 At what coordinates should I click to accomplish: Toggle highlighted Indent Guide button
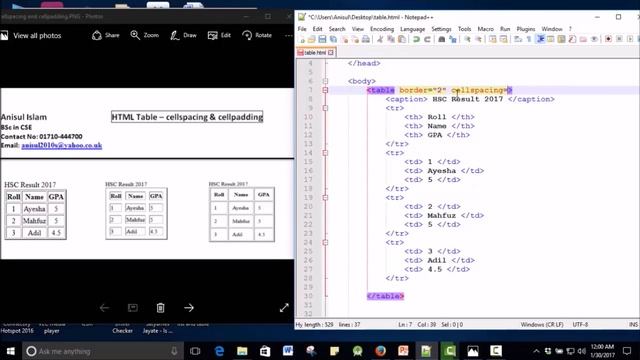[540, 40]
